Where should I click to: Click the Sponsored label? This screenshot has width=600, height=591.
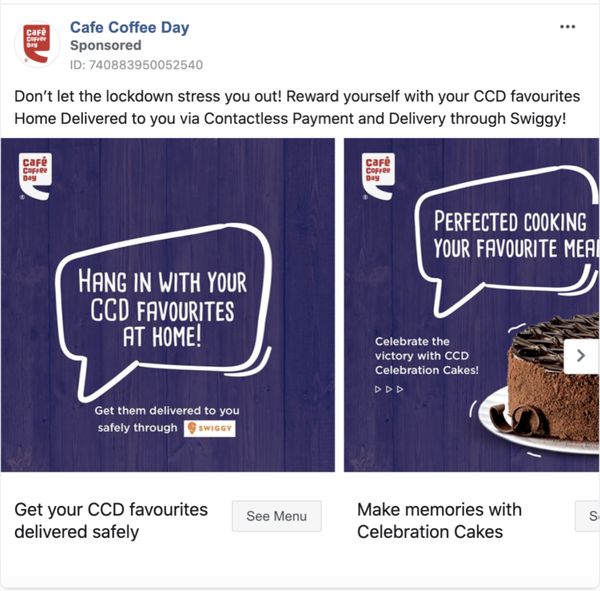pyautogui.click(x=105, y=46)
